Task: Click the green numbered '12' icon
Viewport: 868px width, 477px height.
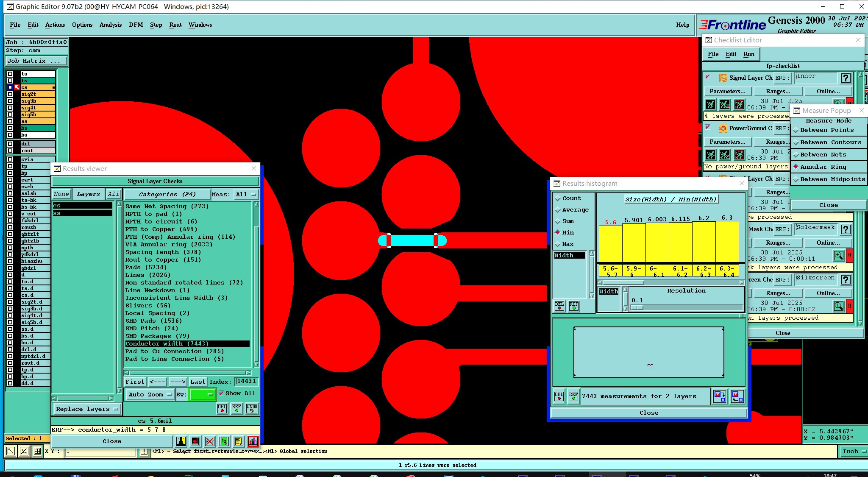Action: click(x=224, y=441)
